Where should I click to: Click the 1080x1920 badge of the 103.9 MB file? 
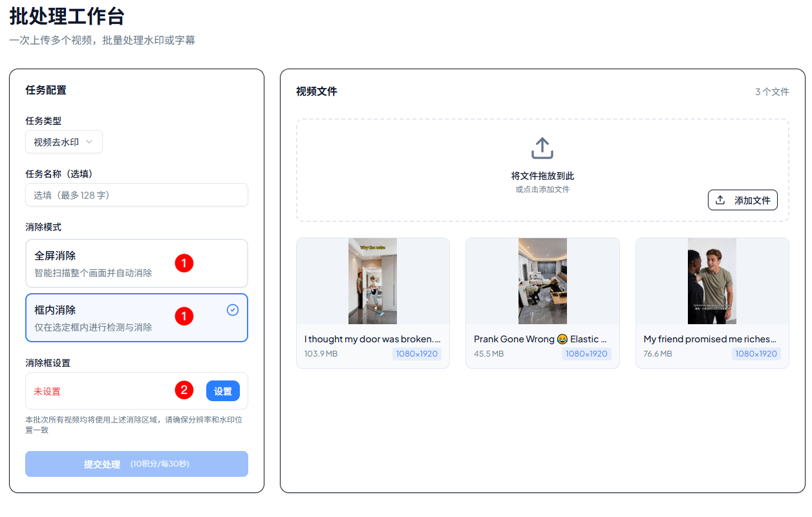[417, 354]
